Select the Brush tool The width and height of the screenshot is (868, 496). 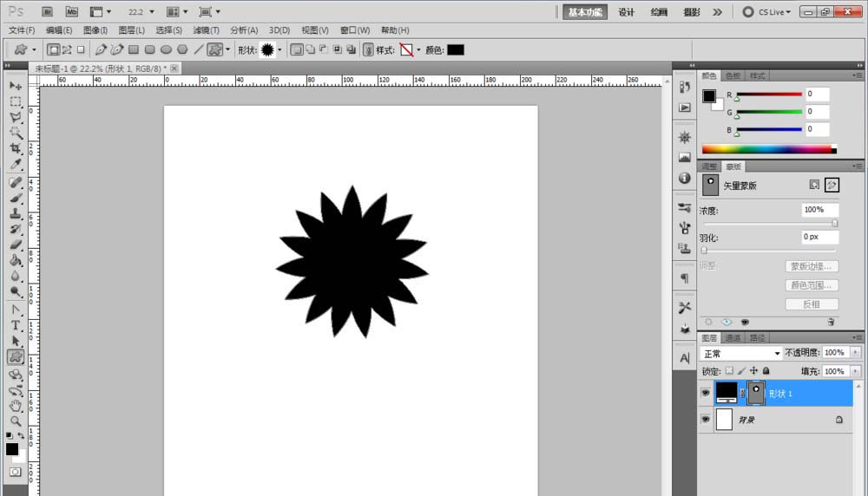coord(16,198)
